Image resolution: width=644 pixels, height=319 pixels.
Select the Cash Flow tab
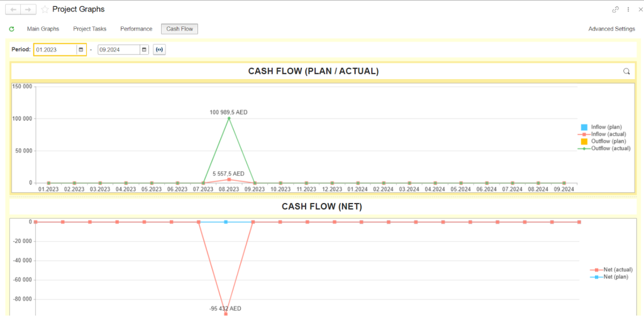coord(179,29)
